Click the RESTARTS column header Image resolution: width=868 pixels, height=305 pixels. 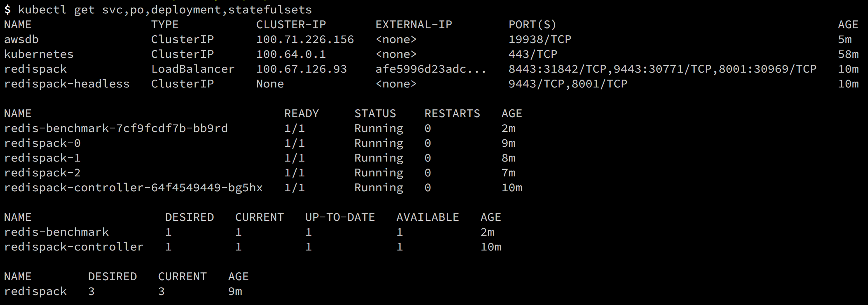452,114
